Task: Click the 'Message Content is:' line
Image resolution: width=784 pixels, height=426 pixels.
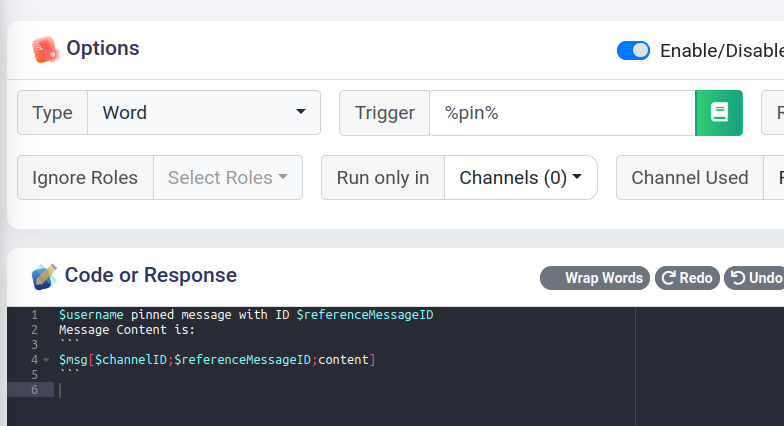Action: click(x=127, y=330)
